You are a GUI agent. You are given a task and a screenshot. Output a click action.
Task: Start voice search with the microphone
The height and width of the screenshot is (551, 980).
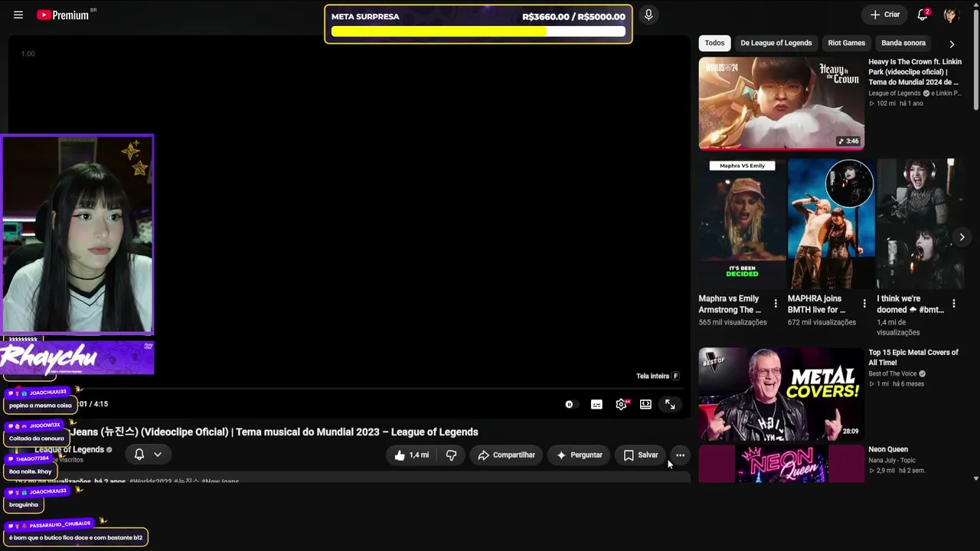[x=648, y=15]
